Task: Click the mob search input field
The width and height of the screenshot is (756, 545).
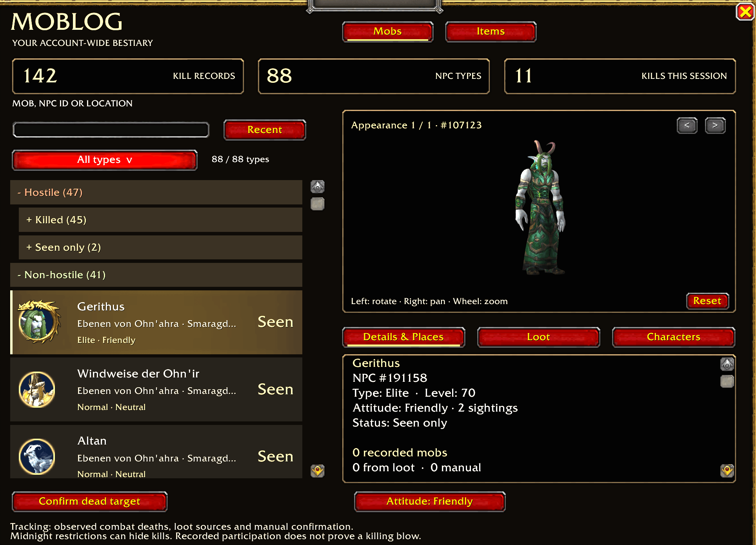Action: [111, 130]
